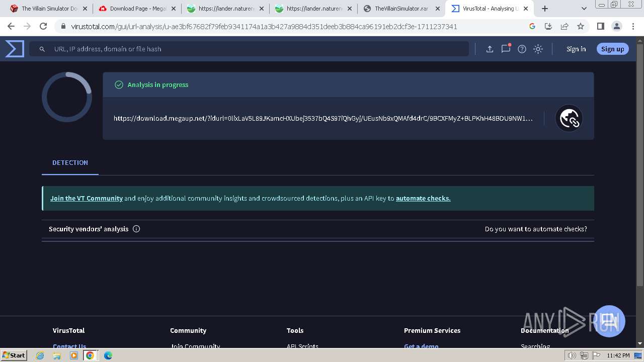Click the browser back arrow
The height and width of the screenshot is (362, 644).
tap(11, 26)
